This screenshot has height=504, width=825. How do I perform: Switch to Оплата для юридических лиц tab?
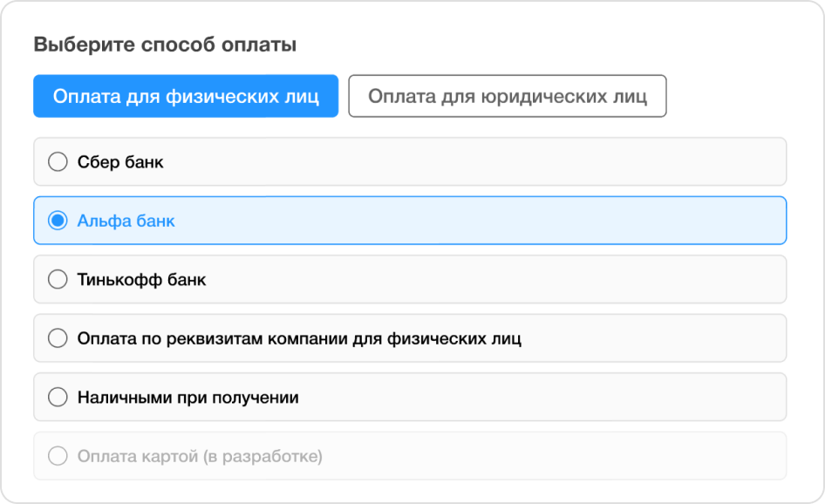coord(508,96)
